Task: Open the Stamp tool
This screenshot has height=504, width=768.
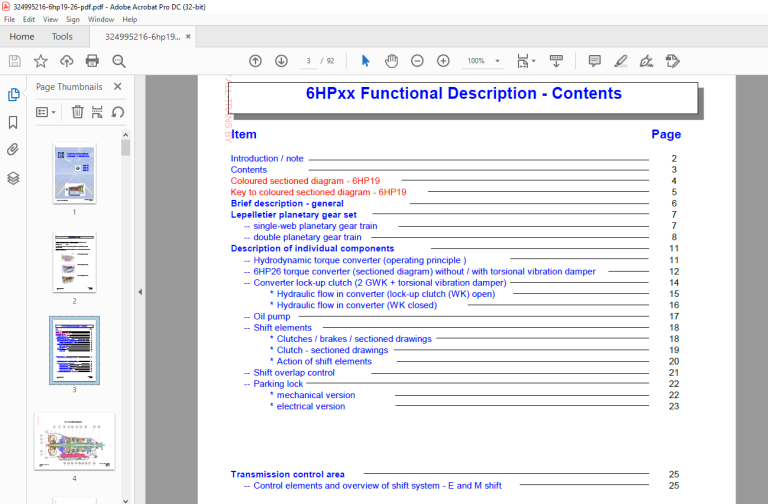Action: pyautogui.click(x=672, y=61)
